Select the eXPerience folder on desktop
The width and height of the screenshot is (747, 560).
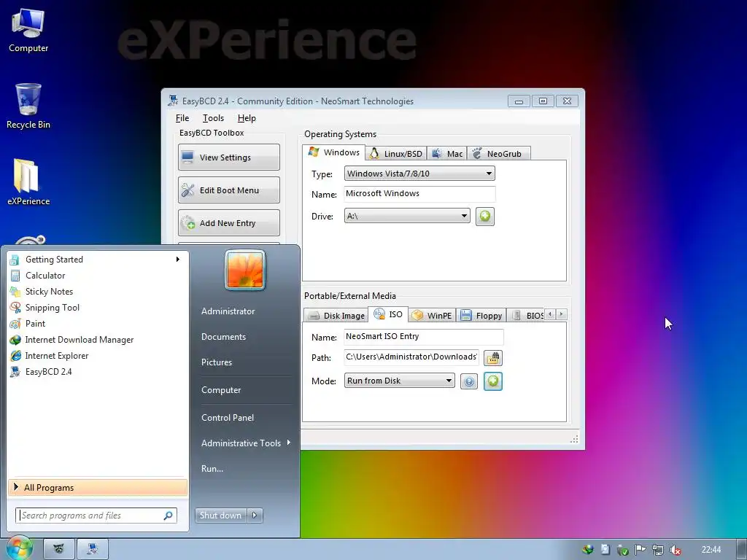click(28, 182)
